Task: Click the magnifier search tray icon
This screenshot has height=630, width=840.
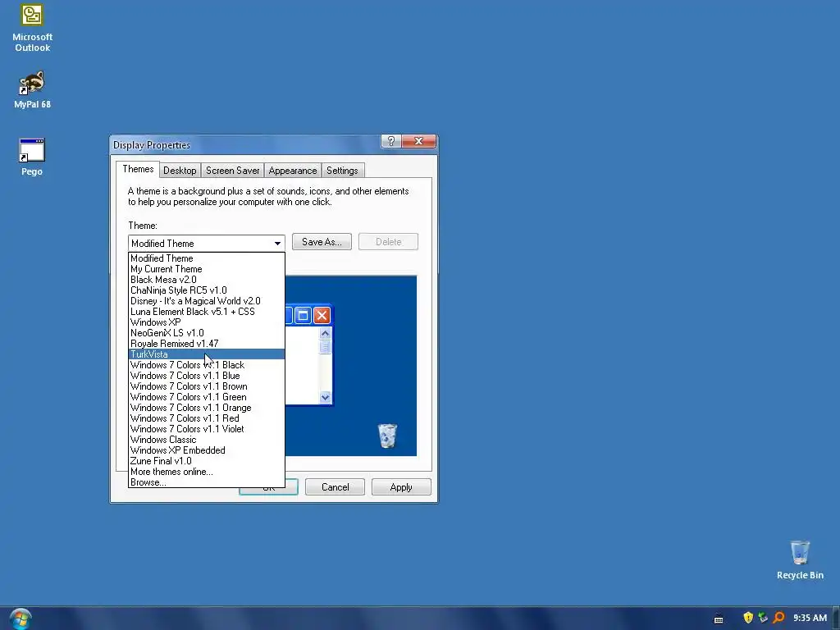Action: tap(779, 618)
